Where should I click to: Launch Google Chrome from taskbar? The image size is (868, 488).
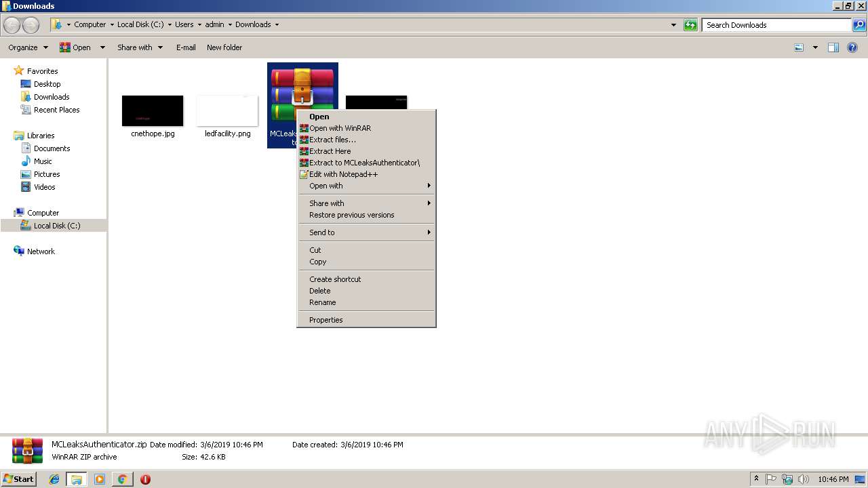122,479
